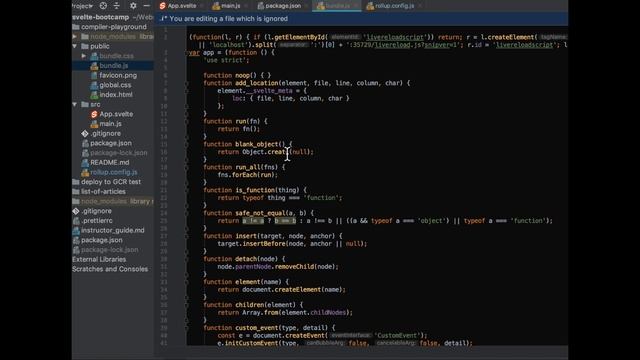This screenshot has width=640, height=360.
Task: Open main.js under src
Action: click(x=110, y=124)
